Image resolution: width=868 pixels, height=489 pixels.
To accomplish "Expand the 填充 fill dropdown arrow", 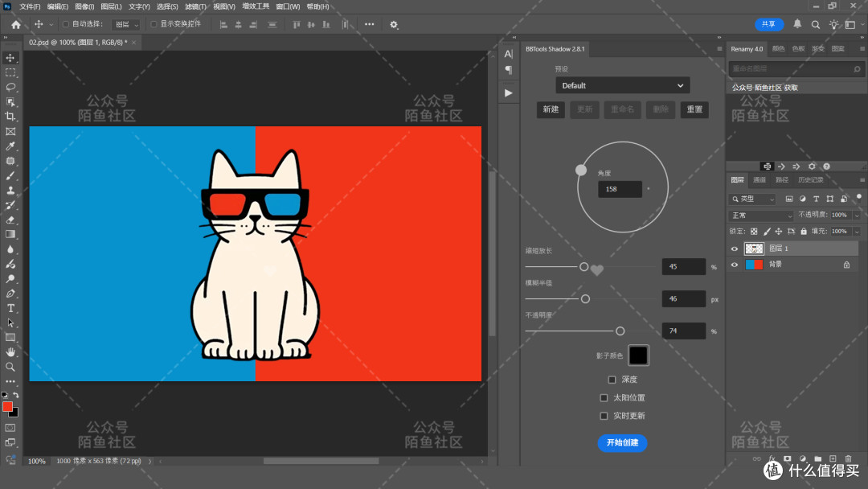I will (x=857, y=232).
